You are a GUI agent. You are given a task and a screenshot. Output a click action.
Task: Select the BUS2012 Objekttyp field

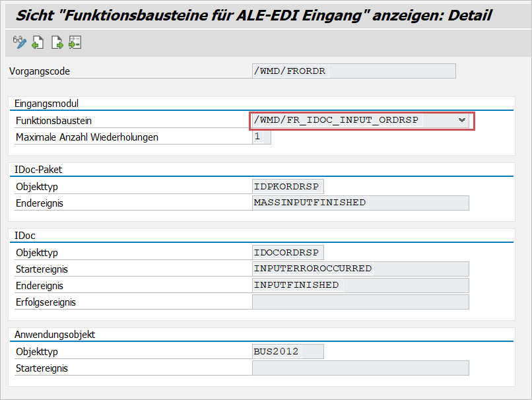[288, 351]
